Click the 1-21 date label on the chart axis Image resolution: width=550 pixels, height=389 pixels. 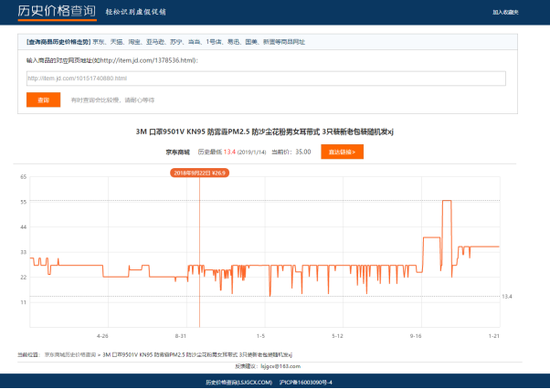494,336
